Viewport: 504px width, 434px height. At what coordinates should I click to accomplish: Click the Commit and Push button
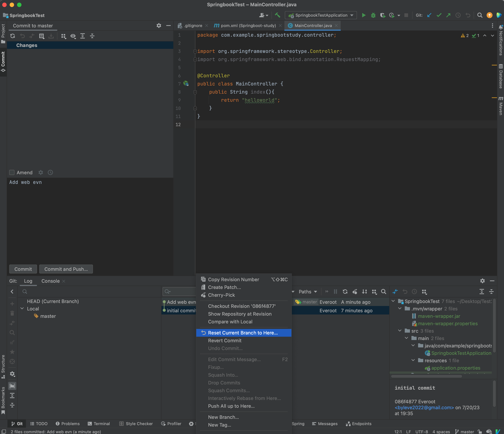tap(66, 269)
